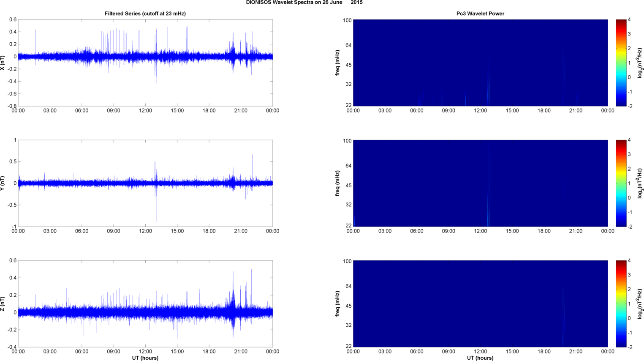Click the 18:00 tick under top spectrogram
This screenshot has width=644, height=361.
tap(544, 111)
